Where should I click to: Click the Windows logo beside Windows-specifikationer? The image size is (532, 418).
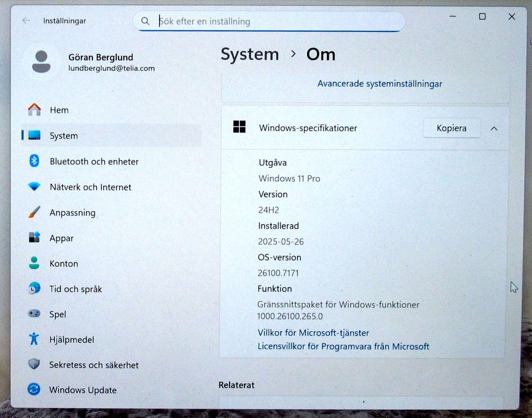coord(239,127)
